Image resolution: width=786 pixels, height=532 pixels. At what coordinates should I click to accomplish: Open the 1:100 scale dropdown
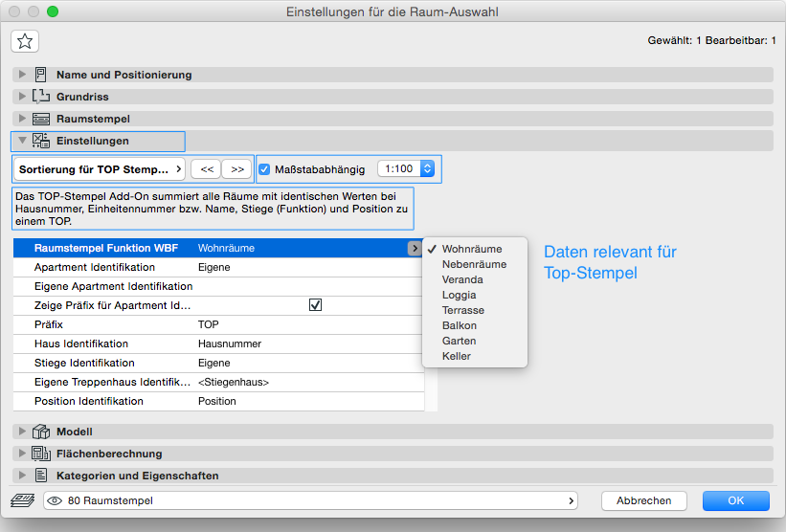(407, 169)
